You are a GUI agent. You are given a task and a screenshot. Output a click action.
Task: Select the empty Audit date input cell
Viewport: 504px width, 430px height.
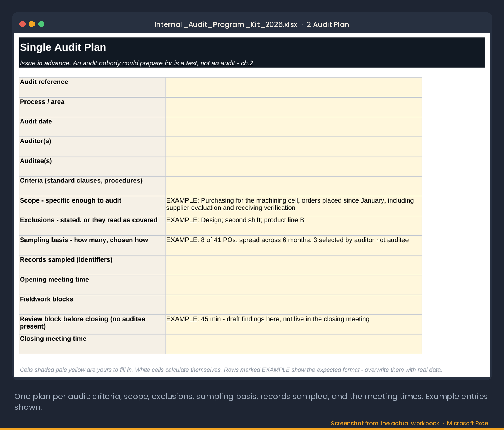pos(293,127)
